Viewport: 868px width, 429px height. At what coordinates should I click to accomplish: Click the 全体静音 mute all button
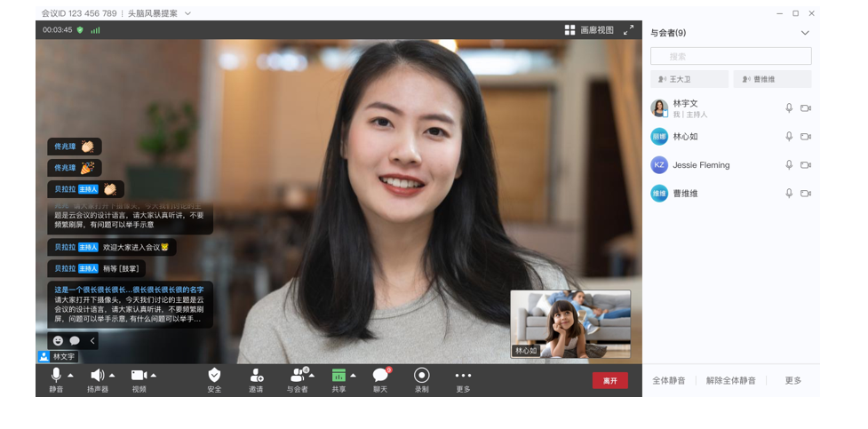point(669,380)
